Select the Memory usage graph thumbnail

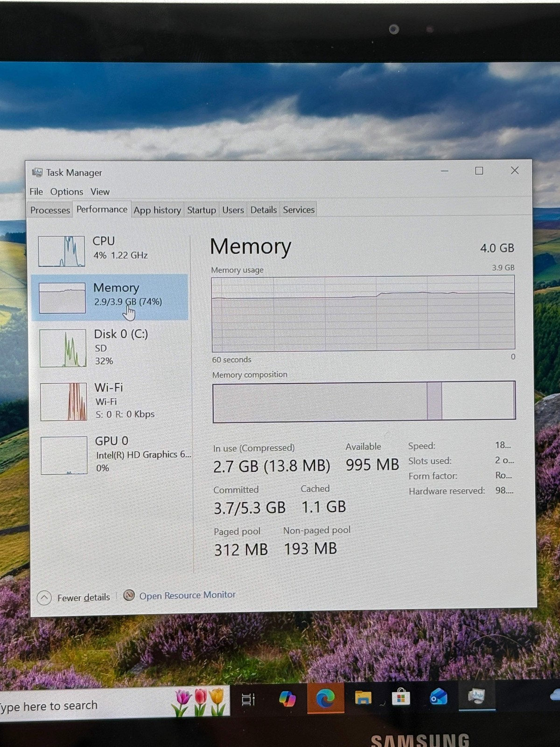(x=63, y=298)
